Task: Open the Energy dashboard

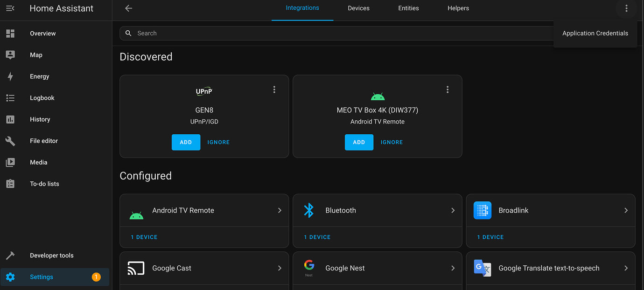Action: pyautogui.click(x=39, y=76)
